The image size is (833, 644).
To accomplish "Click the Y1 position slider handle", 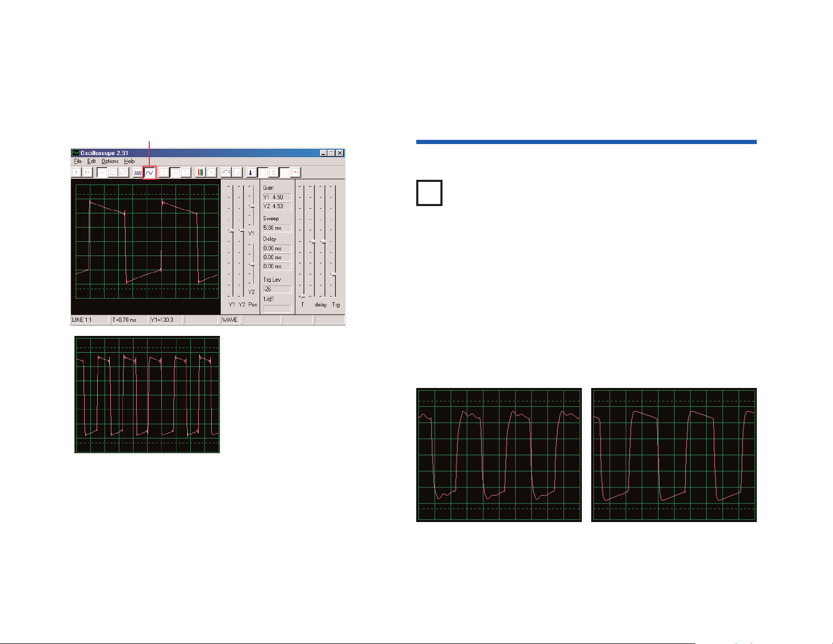I will [252, 206].
